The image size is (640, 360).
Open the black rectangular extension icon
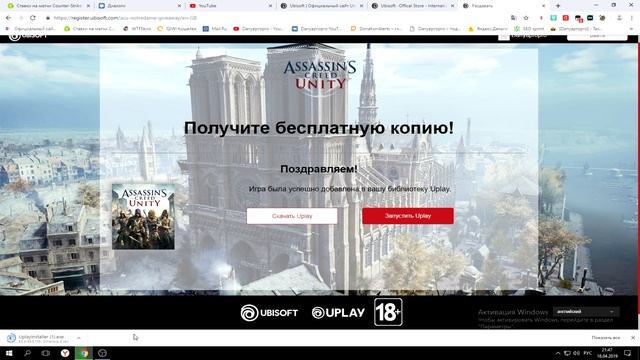pos(590,18)
